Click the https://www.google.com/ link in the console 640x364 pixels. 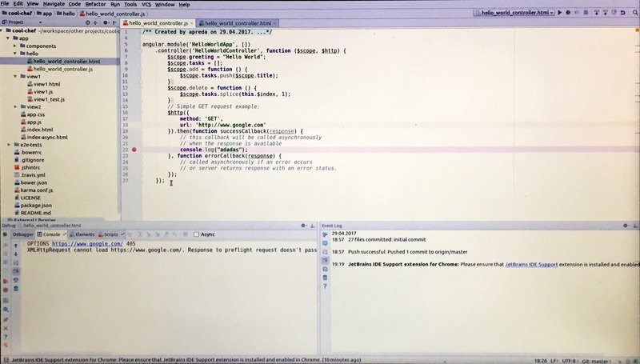click(88, 243)
